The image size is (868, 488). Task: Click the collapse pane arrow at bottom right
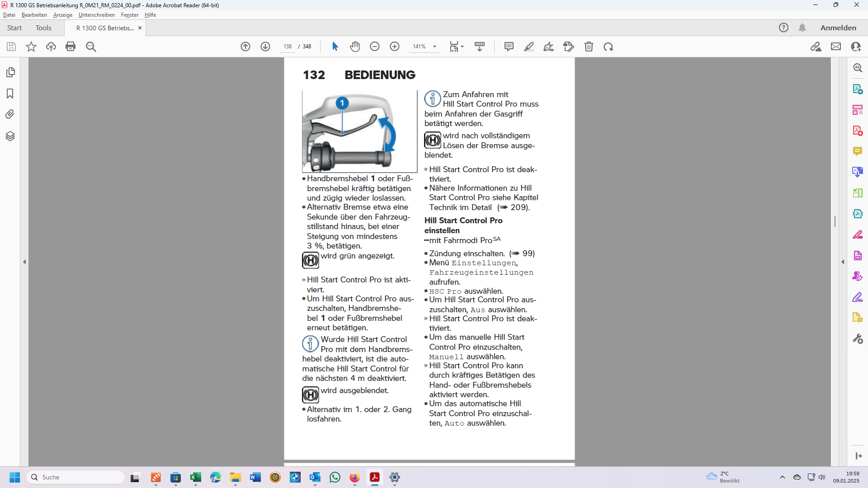point(859,456)
